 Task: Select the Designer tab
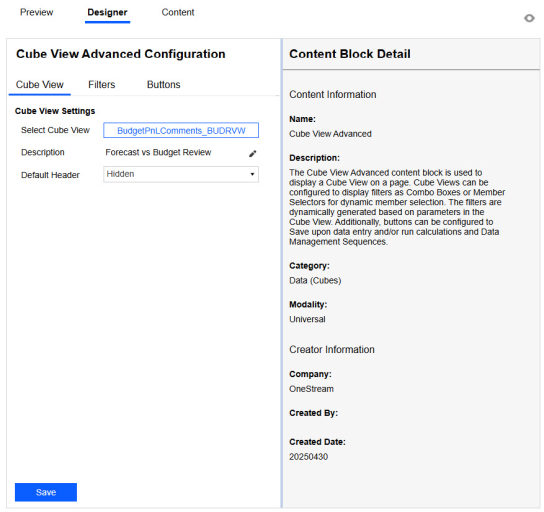[x=107, y=12]
